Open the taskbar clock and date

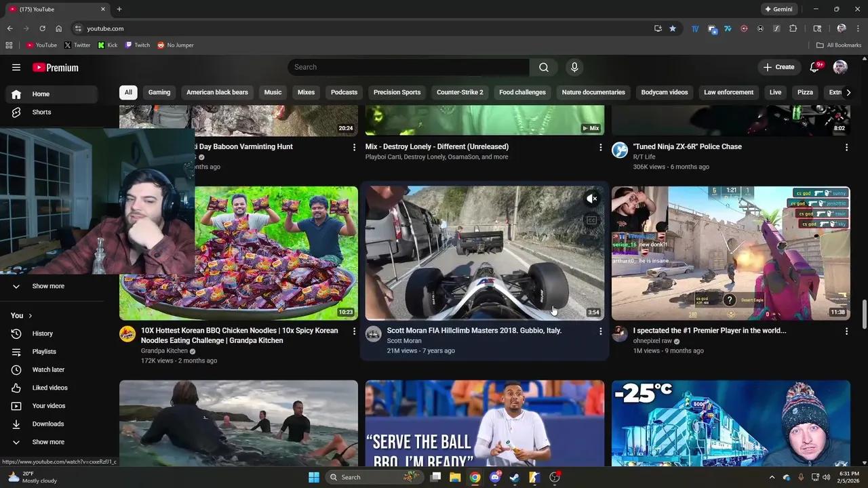pos(849,477)
